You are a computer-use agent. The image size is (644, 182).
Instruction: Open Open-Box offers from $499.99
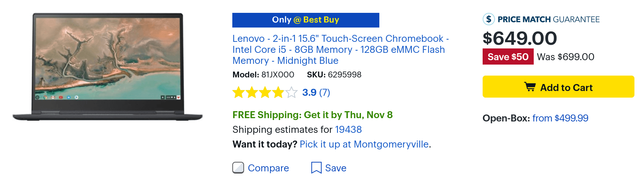tap(560, 118)
